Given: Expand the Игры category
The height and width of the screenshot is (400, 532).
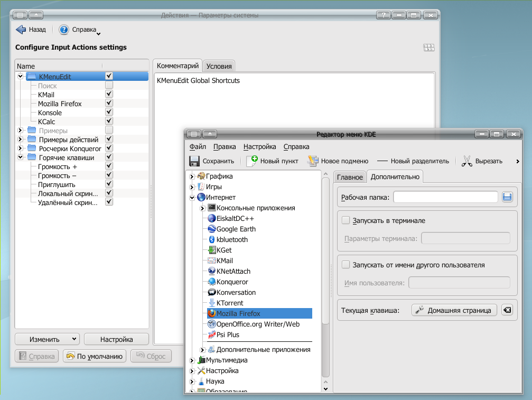Looking at the screenshot, I should [x=192, y=187].
